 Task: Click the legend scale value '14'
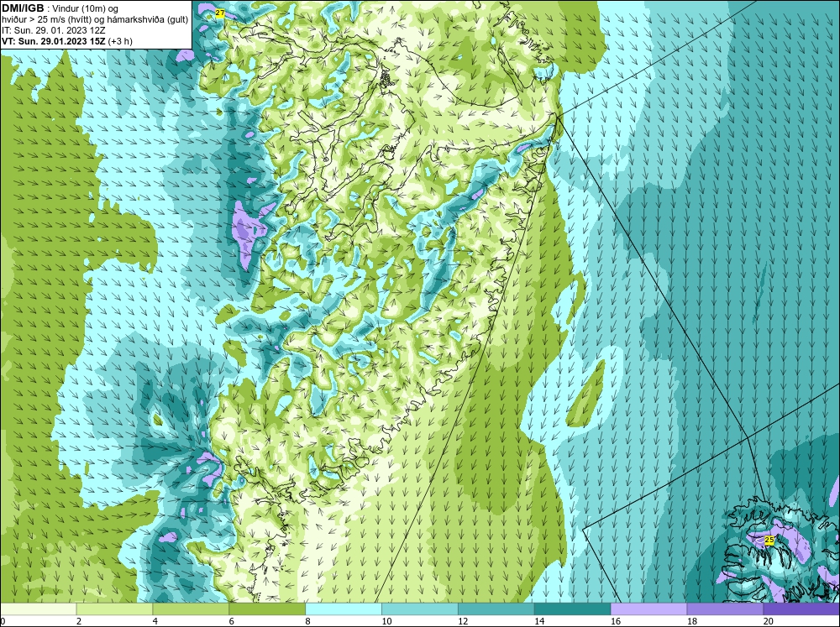pyautogui.click(x=539, y=621)
